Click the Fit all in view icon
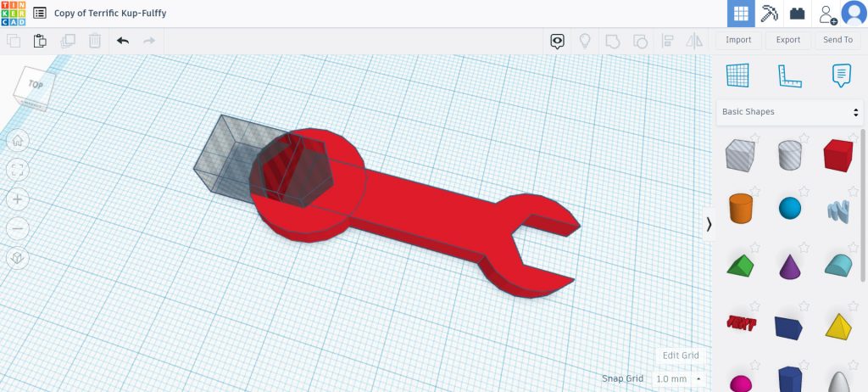868x392 pixels. pyautogui.click(x=18, y=170)
